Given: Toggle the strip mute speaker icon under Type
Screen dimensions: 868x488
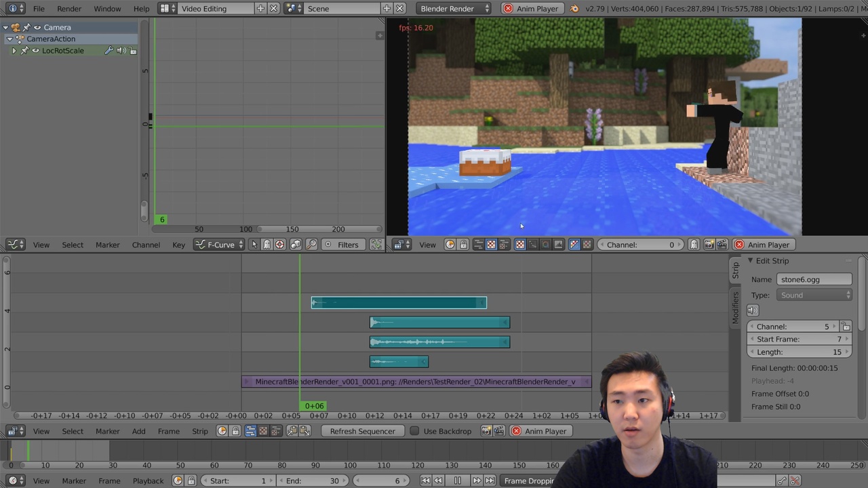Looking at the screenshot, I should [753, 310].
